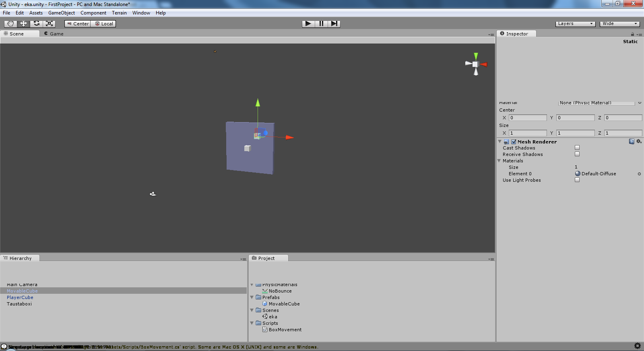Open Scene panel options menu icon
This screenshot has width=644, height=351.
pyautogui.click(x=491, y=35)
